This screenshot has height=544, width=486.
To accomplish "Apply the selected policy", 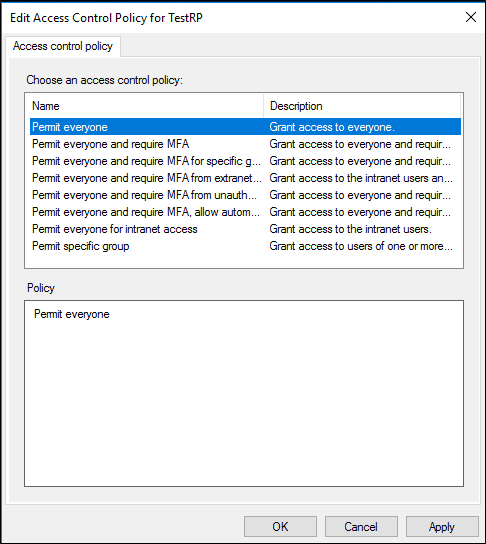I will click(442, 527).
